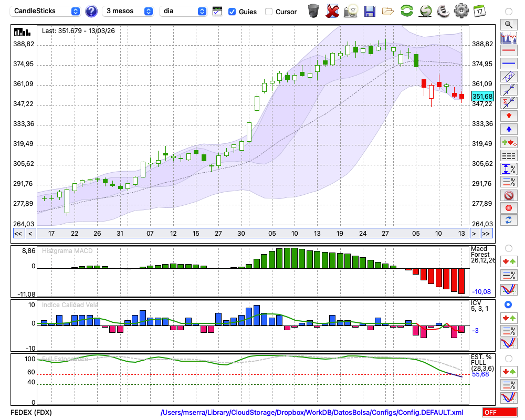Click the green refresh arrows icon
Image resolution: width=525 pixels, height=420 pixels.
(x=406, y=11)
